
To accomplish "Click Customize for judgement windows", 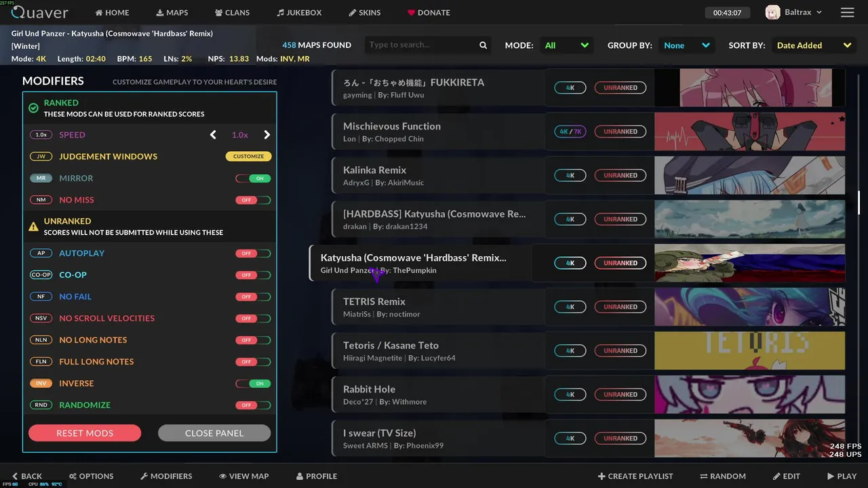I will tap(248, 157).
